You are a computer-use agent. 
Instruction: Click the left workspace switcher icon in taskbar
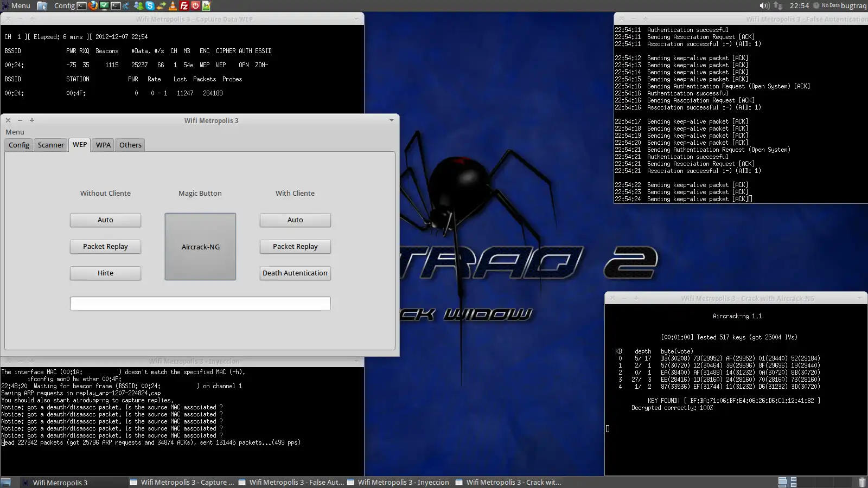coord(782,482)
